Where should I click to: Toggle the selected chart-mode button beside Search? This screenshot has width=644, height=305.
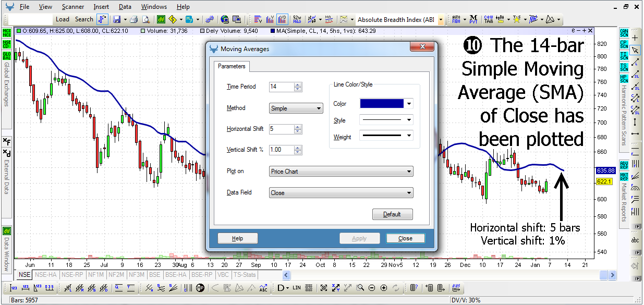click(x=101, y=19)
